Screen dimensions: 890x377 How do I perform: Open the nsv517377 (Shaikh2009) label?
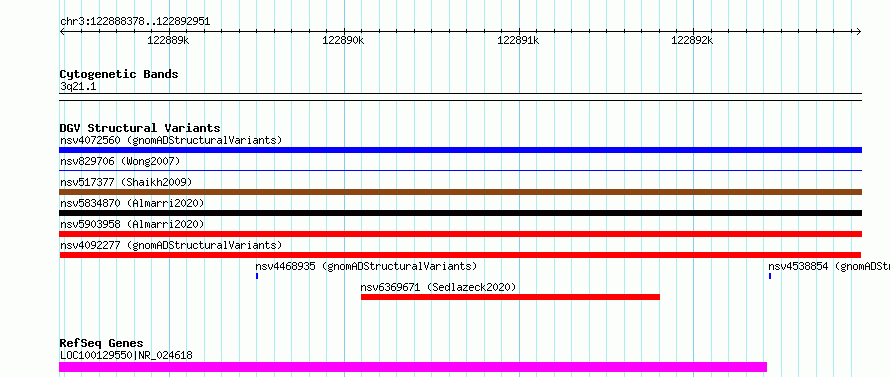pyautogui.click(x=126, y=182)
